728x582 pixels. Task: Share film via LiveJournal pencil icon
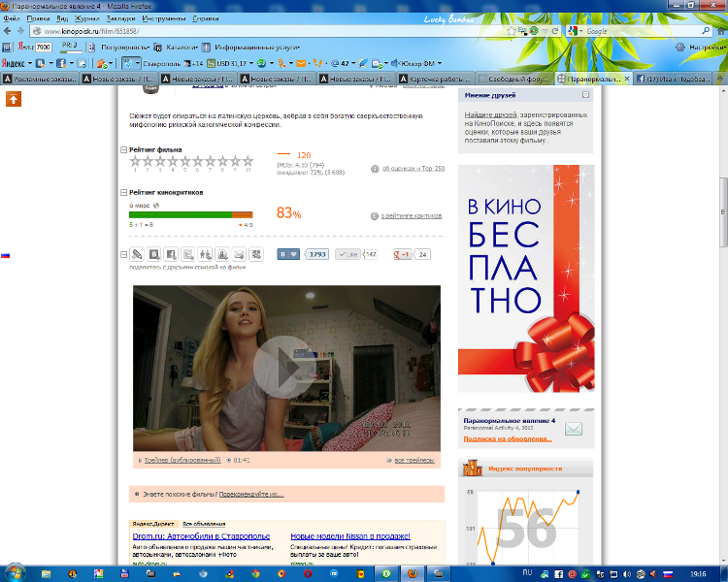tap(137, 254)
